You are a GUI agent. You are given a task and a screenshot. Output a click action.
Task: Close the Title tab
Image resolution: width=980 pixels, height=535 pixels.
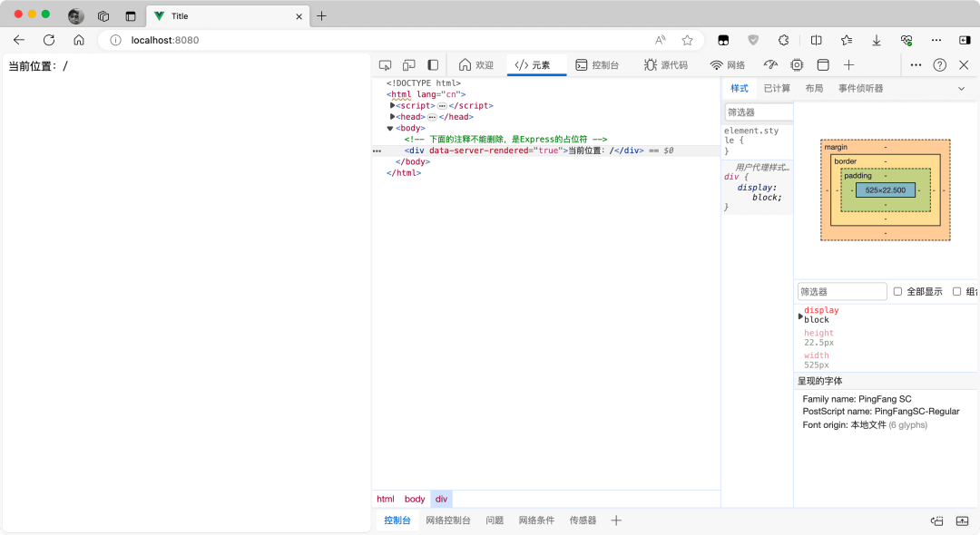[299, 16]
